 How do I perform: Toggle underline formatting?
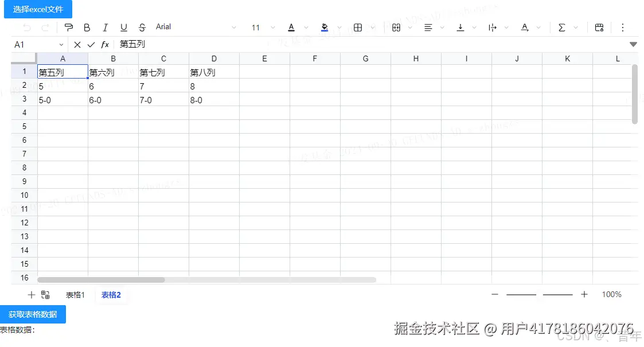[124, 27]
